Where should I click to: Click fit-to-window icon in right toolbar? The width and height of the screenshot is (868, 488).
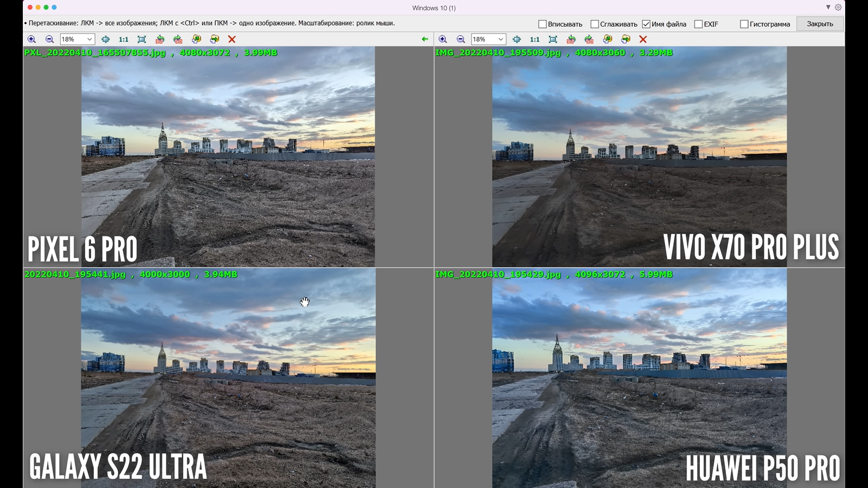pos(553,39)
